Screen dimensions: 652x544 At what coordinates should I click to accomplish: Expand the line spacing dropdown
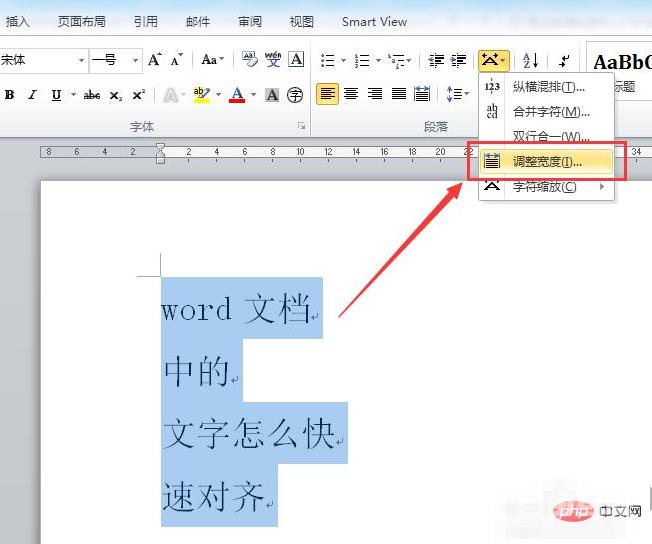coord(466,94)
